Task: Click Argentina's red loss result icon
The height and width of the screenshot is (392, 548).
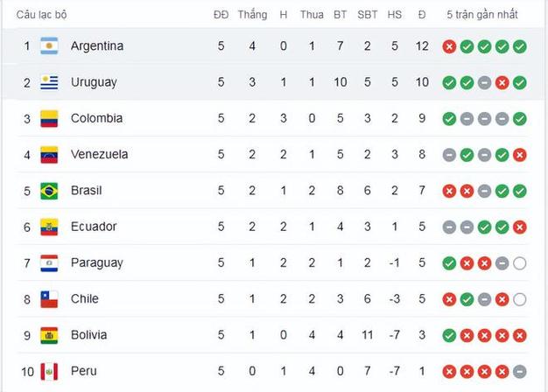Action: 449,46
